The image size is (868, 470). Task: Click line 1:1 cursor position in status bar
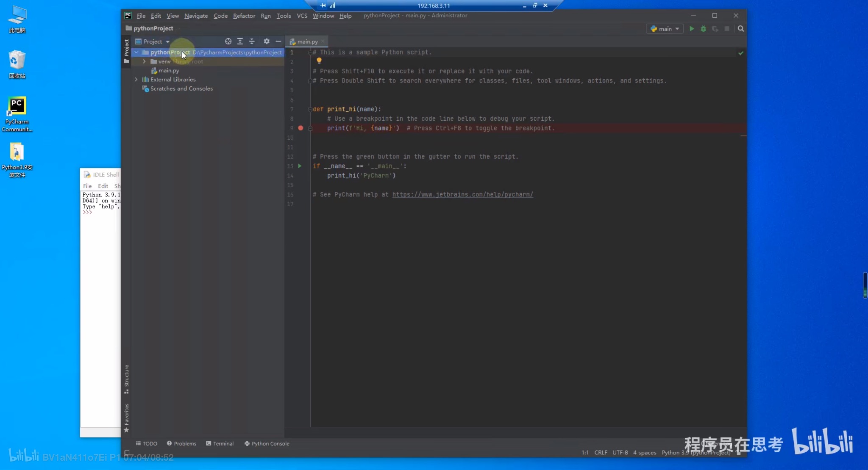point(585,453)
